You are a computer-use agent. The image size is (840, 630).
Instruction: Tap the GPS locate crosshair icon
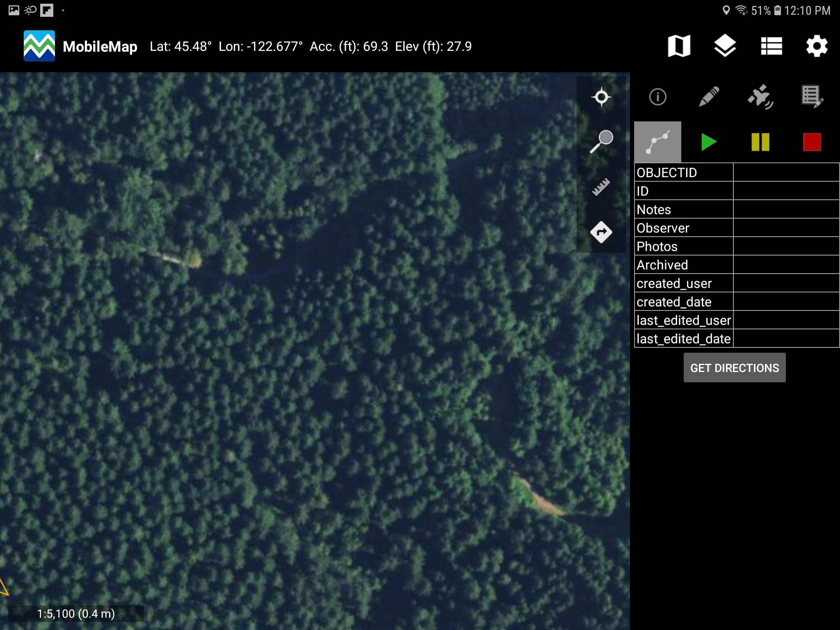coord(601,97)
